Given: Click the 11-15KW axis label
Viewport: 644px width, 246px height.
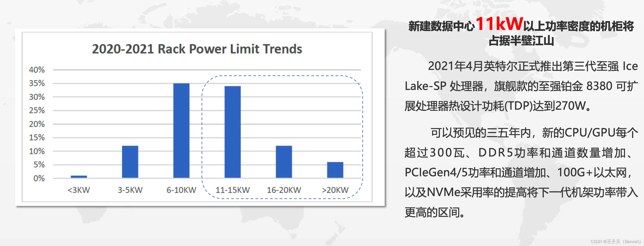Looking at the screenshot, I should 233,190.
